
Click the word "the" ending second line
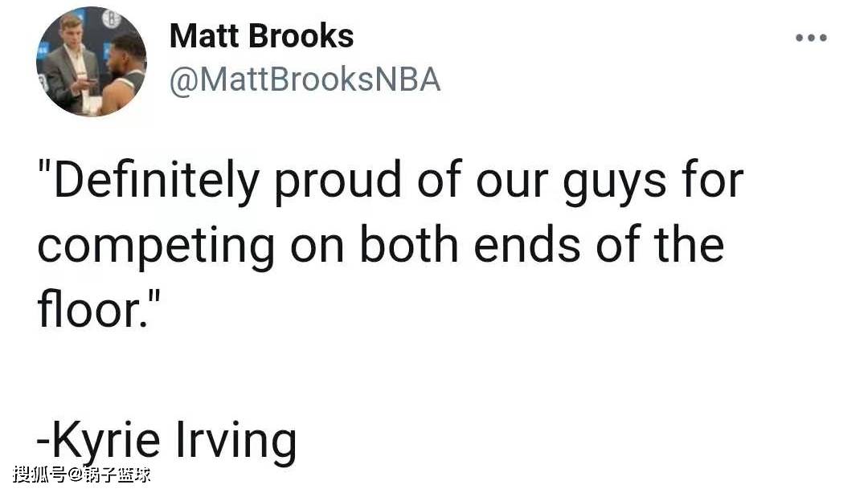[690, 243]
